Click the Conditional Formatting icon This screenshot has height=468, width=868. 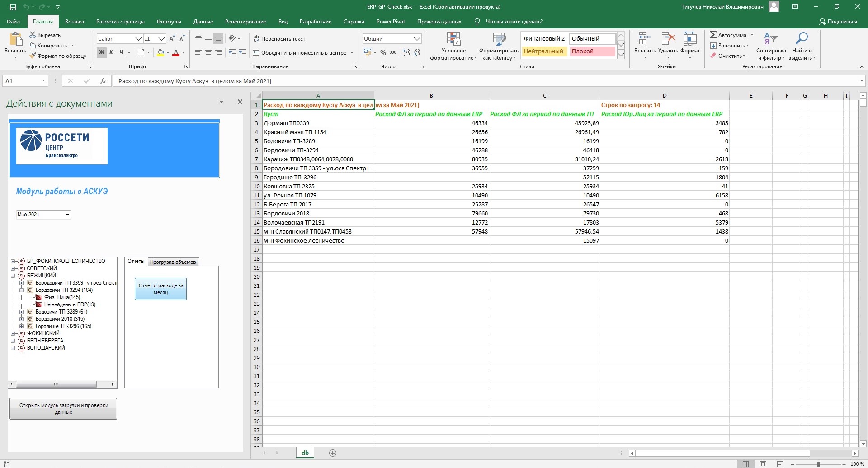(453, 40)
